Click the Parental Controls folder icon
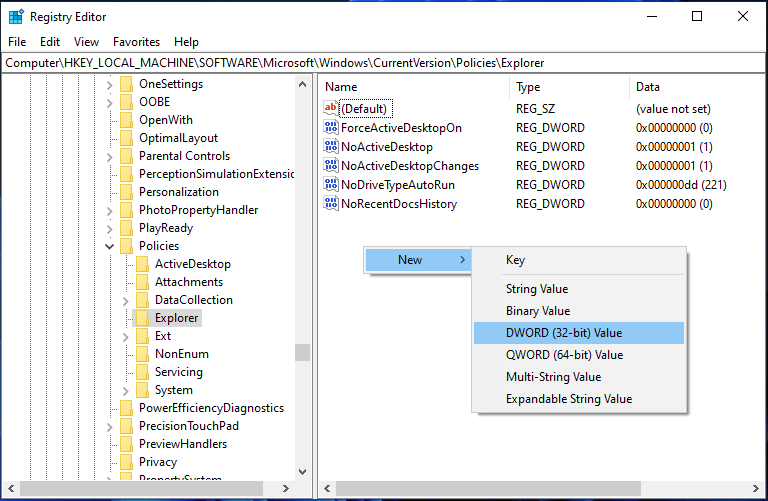The height and width of the screenshot is (501, 768). (126, 156)
